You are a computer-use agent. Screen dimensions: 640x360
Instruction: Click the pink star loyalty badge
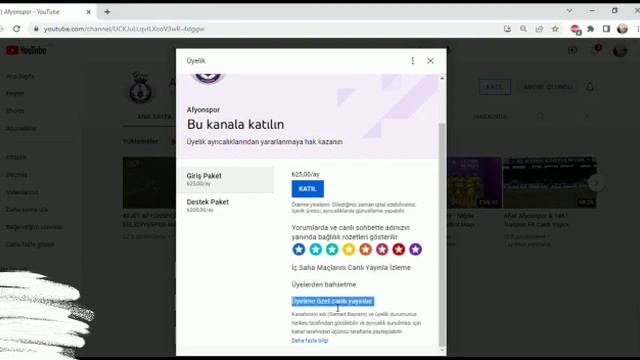(382, 249)
